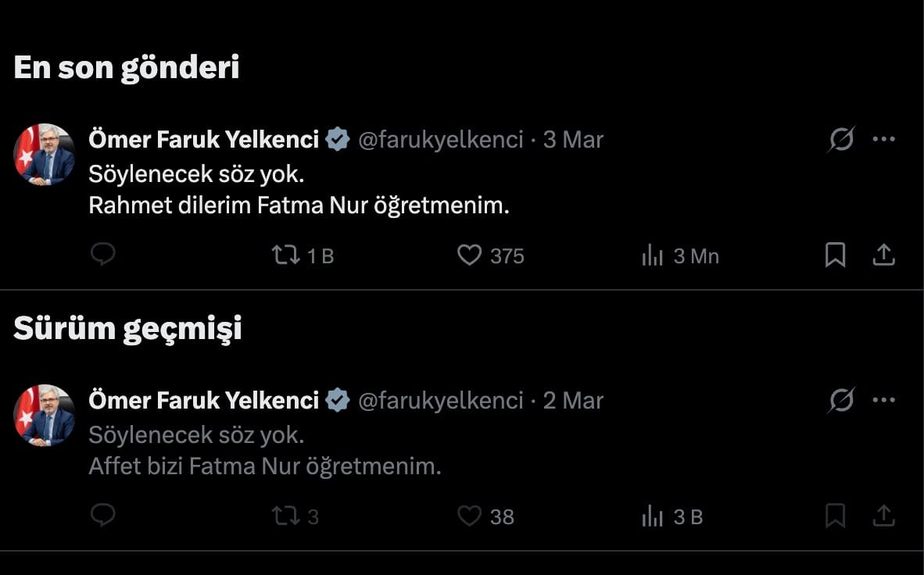Click the verified badge next to Ömer Faruk Yelkenci
Image resolution: width=924 pixels, height=575 pixels.
337,139
